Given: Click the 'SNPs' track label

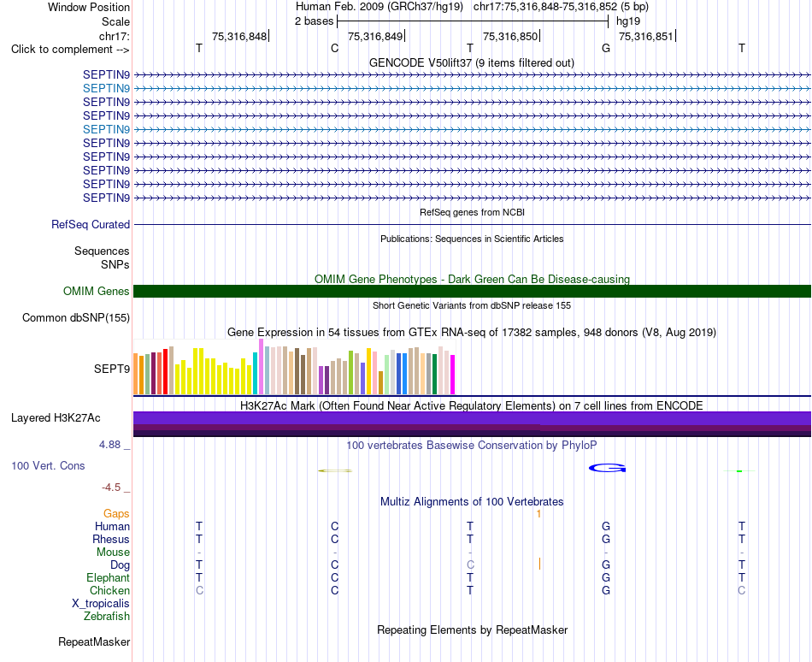Looking at the screenshot, I should (115, 264).
